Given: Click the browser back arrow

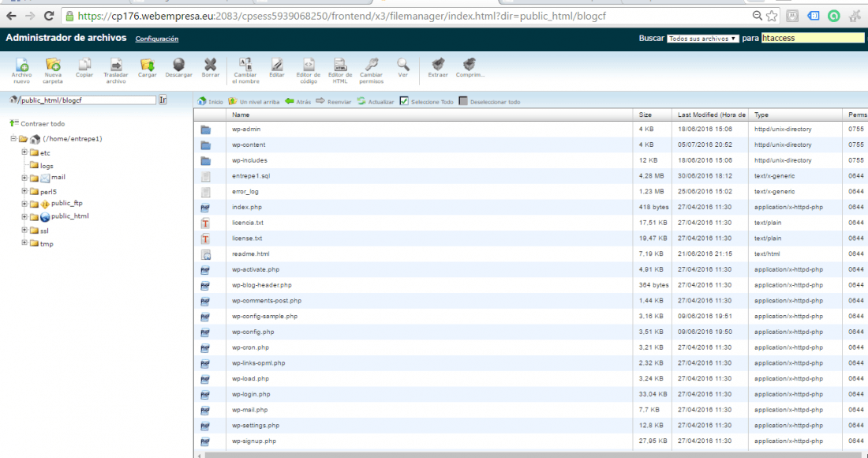Looking at the screenshot, I should (11, 16).
